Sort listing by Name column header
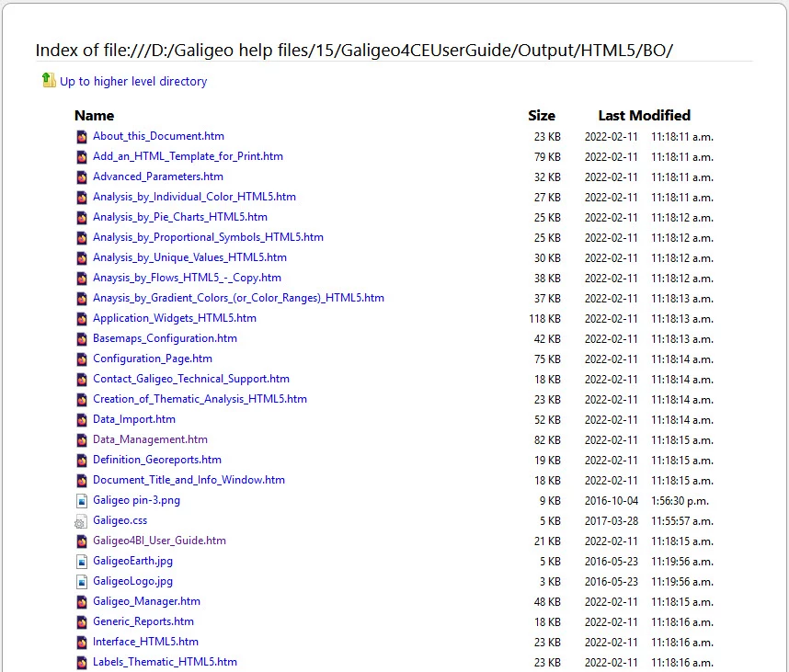 94,116
